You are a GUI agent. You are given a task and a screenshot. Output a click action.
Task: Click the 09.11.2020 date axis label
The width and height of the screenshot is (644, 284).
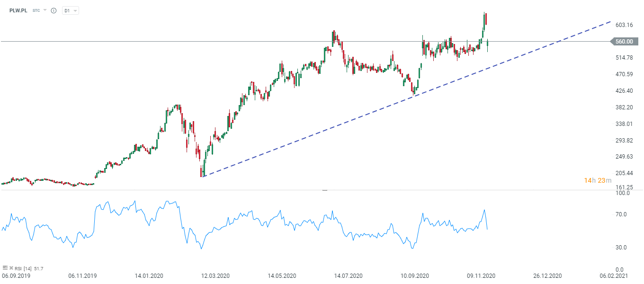tap(482, 275)
